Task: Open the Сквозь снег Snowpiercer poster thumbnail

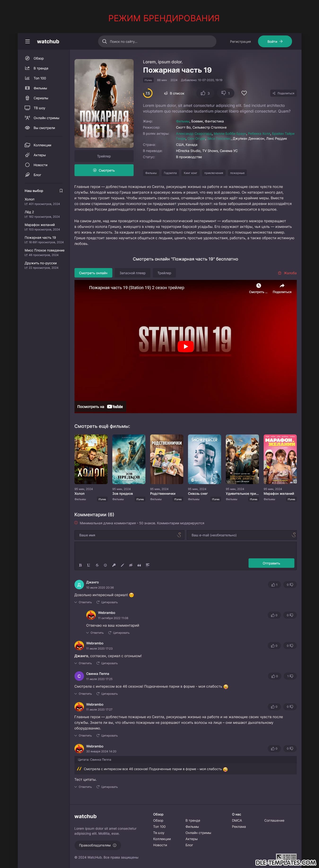Action: [204, 459]
